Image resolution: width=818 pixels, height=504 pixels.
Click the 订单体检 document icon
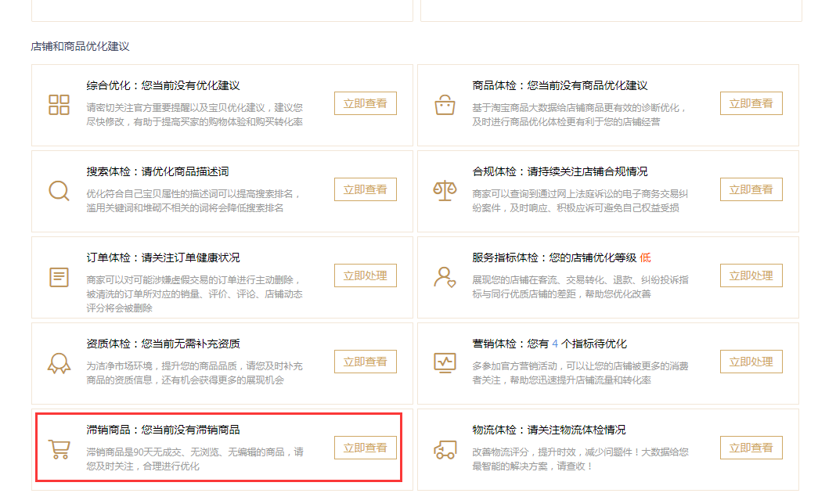[x=59, y=277]
